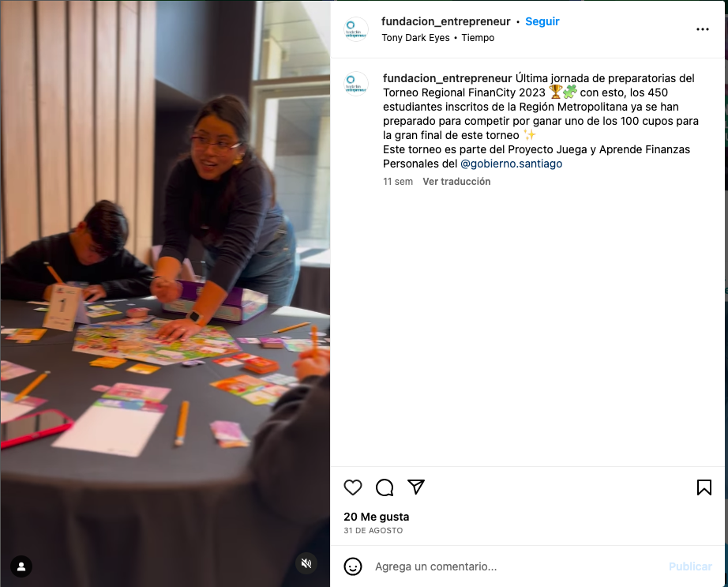Follow the account via Seguir

pyautogui.click(x=542, y=21)
